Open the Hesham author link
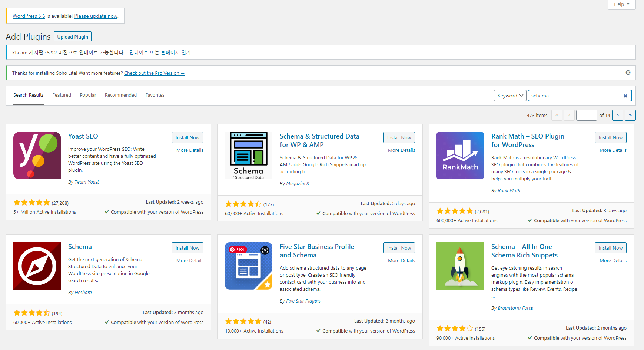 coord(83,293)
